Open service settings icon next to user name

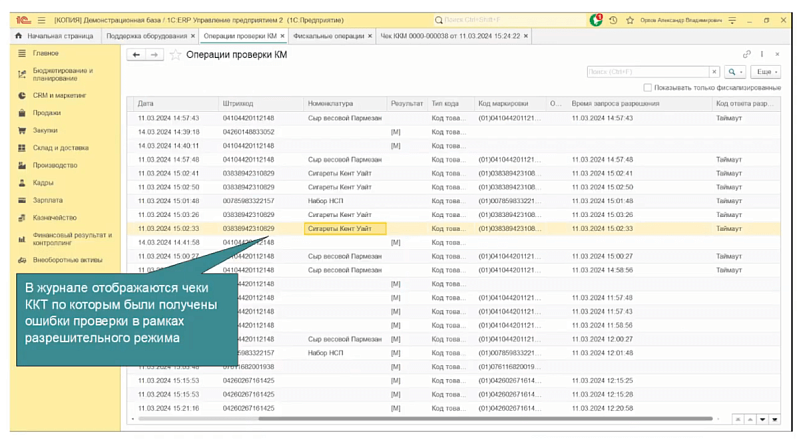pyautogui.click(x=732, y=20)
